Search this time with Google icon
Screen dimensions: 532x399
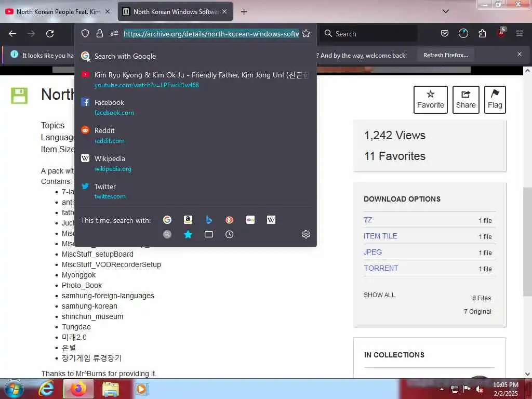[x=167, y=220]
